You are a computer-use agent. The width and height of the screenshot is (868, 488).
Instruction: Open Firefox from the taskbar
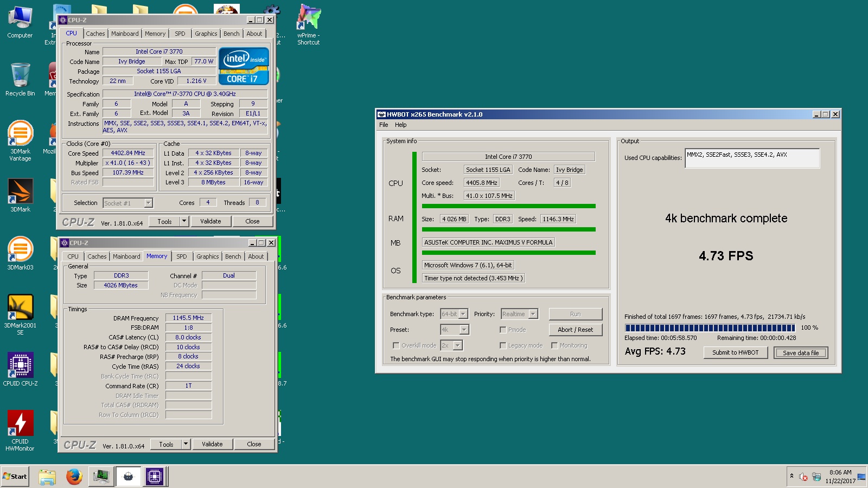(x=74, y=477)
